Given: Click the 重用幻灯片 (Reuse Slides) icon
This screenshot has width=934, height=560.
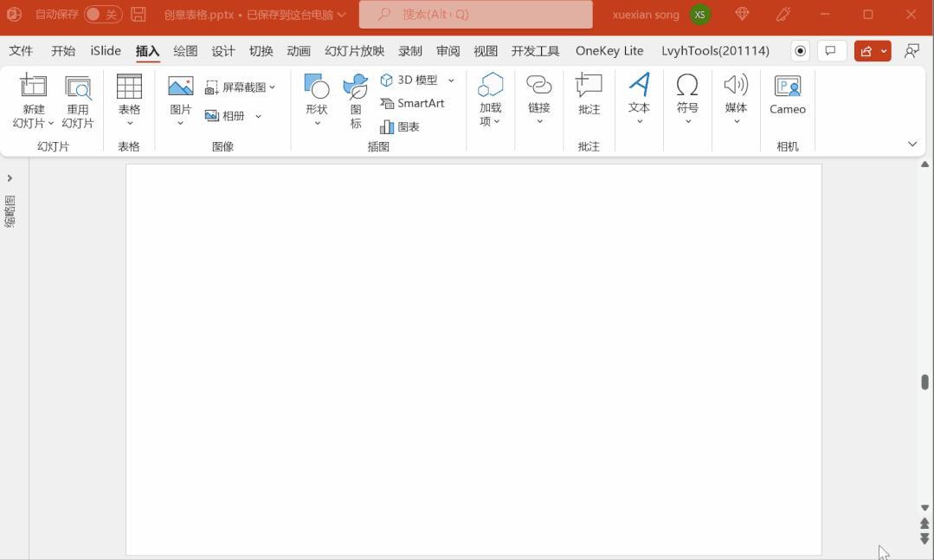Looking at the screenshot, I should click(x=78, y=87).
